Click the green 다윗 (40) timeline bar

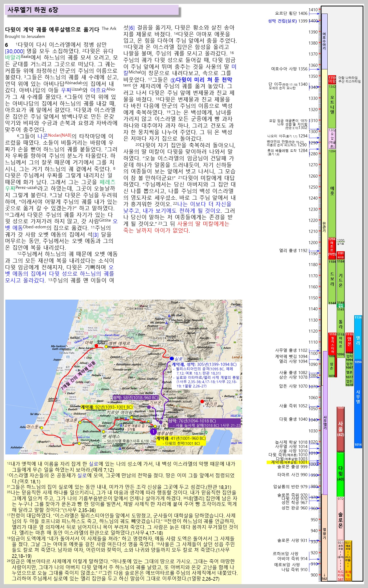pos(340,475)
